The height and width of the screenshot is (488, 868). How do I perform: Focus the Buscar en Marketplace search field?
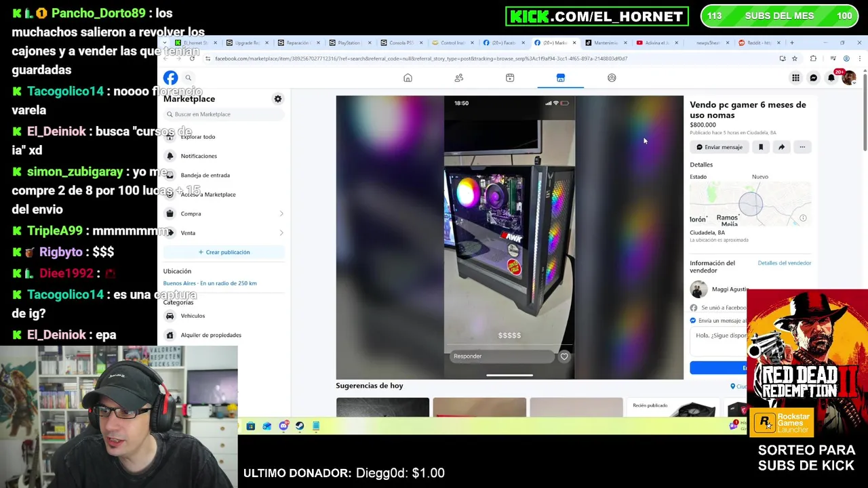pyautogui.click(x=224, y=114)
